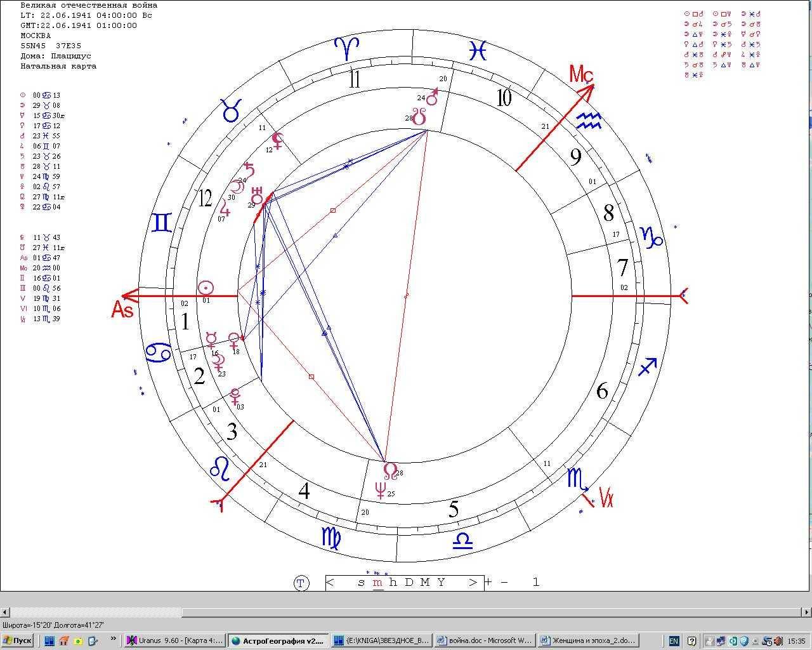
Task: Click the Jupiter symbol in house 12
Action: point(224,208)
